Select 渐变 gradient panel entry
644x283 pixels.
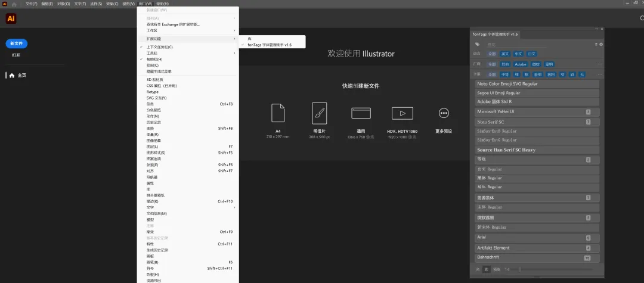point(188,232)
